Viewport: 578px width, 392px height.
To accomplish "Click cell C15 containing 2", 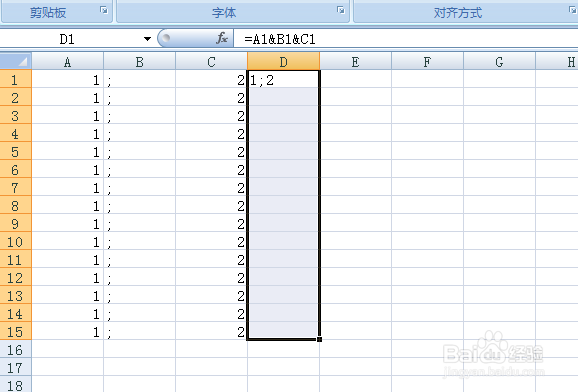I will coord(211,331).
